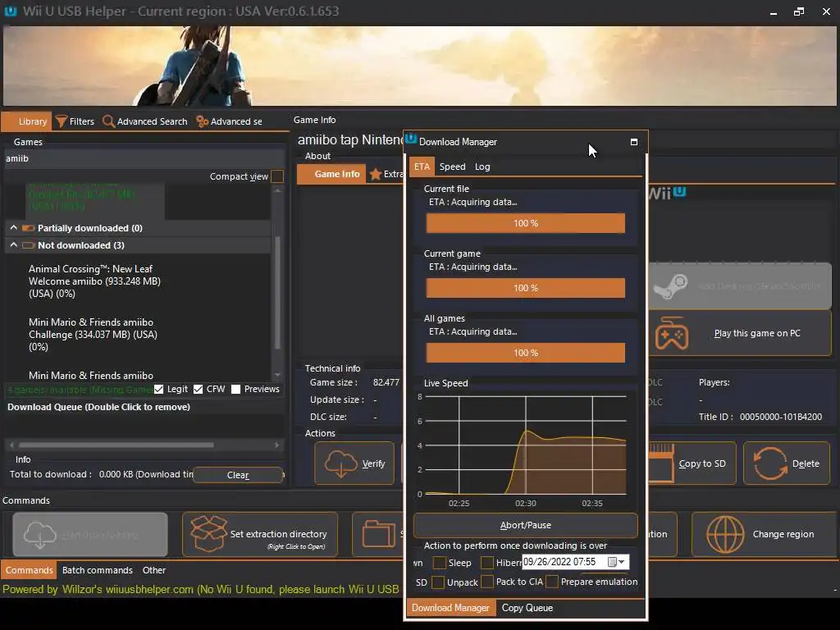
Task: Click the Partially downloaded category icon
Action: [x=29, y=228]
